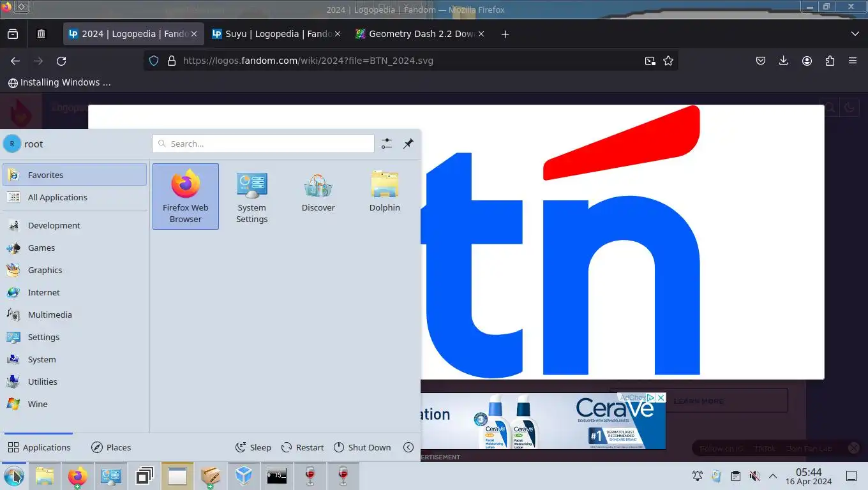The height and width of the screenshot is (490, 868).
Task: Open the application launcher from taskbar
Action: (13, 476)
